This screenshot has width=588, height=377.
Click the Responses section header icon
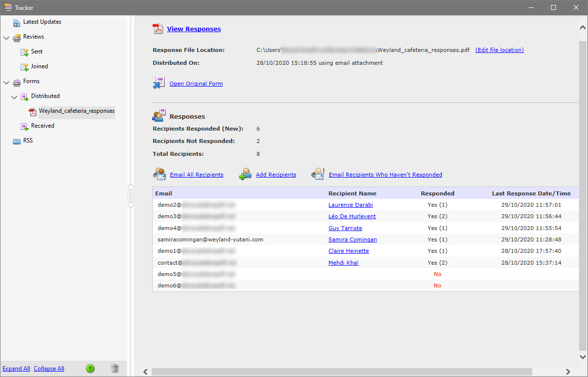coord(159,115)
